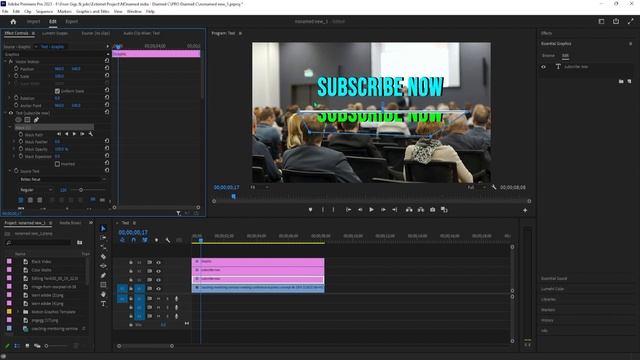This screenshot has width=640, height=360.
Task: Open Audio Clip Mixer tab
Action: 142,33
